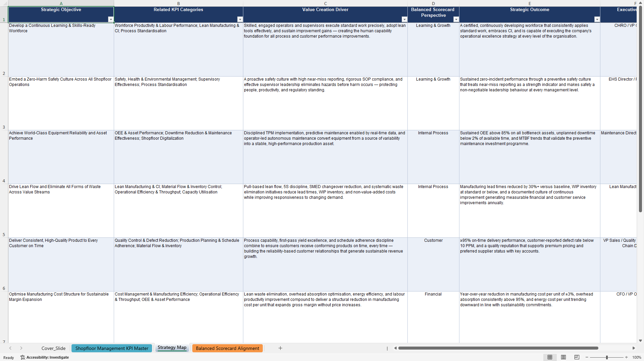Select cell starting 'Cost Management & Manufacturing Efficiency'
Viewport: 644px width, 361px height.
coord(179,317)
